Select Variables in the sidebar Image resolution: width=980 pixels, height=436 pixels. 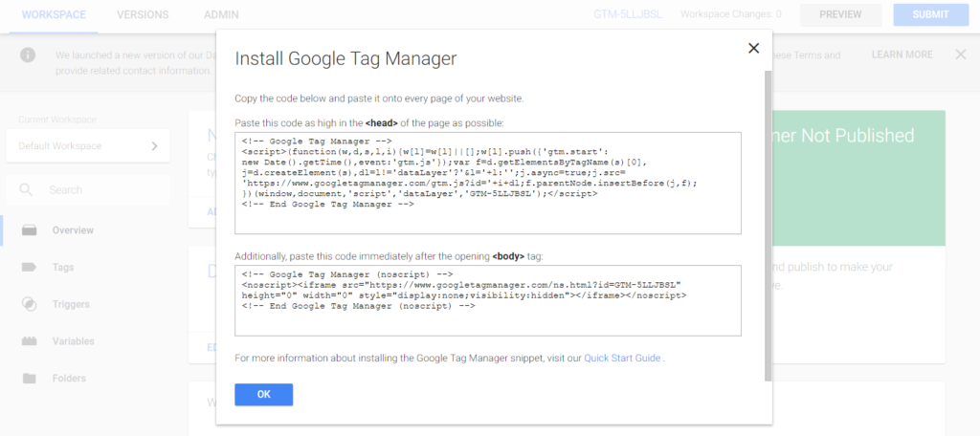pos(73,341)
